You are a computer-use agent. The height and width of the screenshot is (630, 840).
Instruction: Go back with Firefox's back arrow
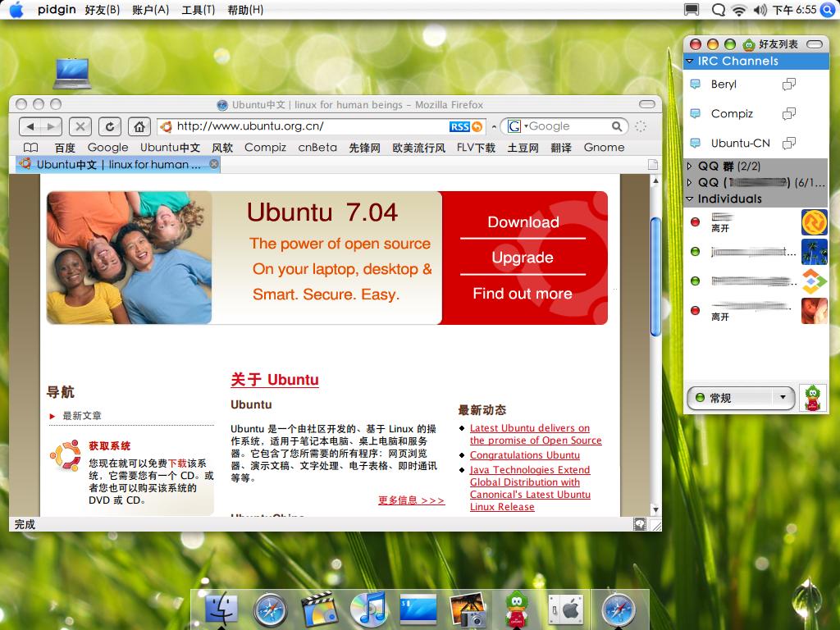(x=30, y=126)
